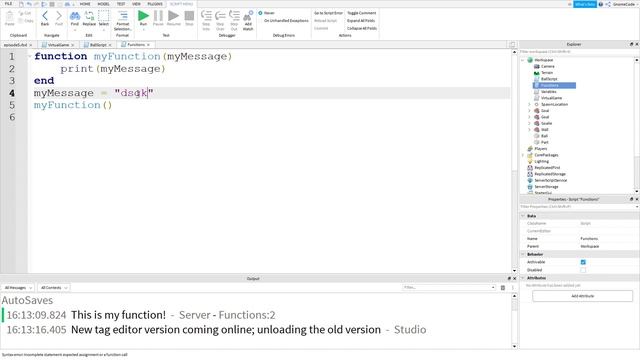Screen dimensions: 640x360
Task: Expand the CorePackages tree node
Action: tap(523, 155)
